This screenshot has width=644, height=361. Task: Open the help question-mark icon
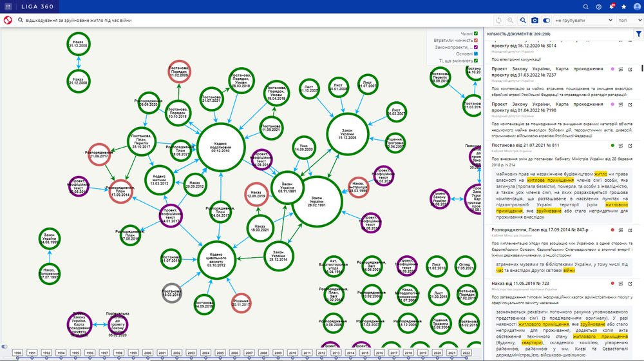pyautogui.click(x=598, y=6)
